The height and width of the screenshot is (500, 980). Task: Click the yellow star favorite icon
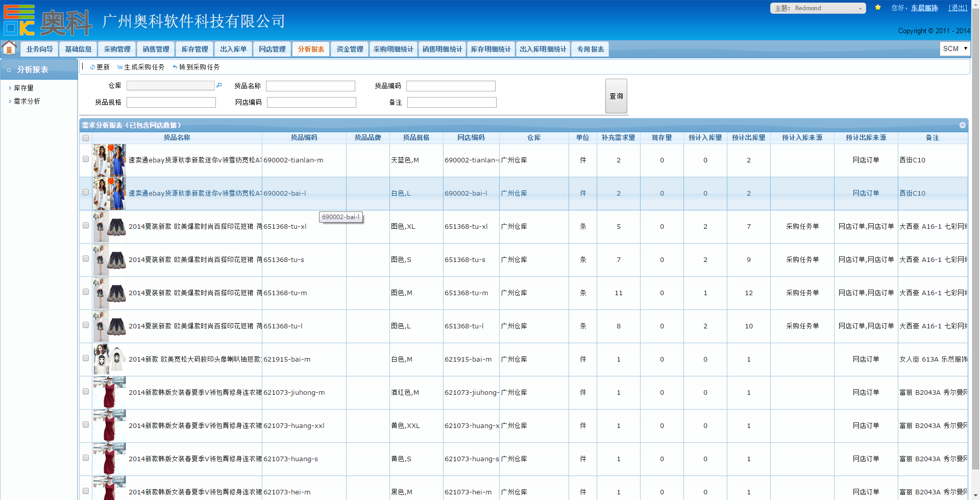(x=878, y=8)
